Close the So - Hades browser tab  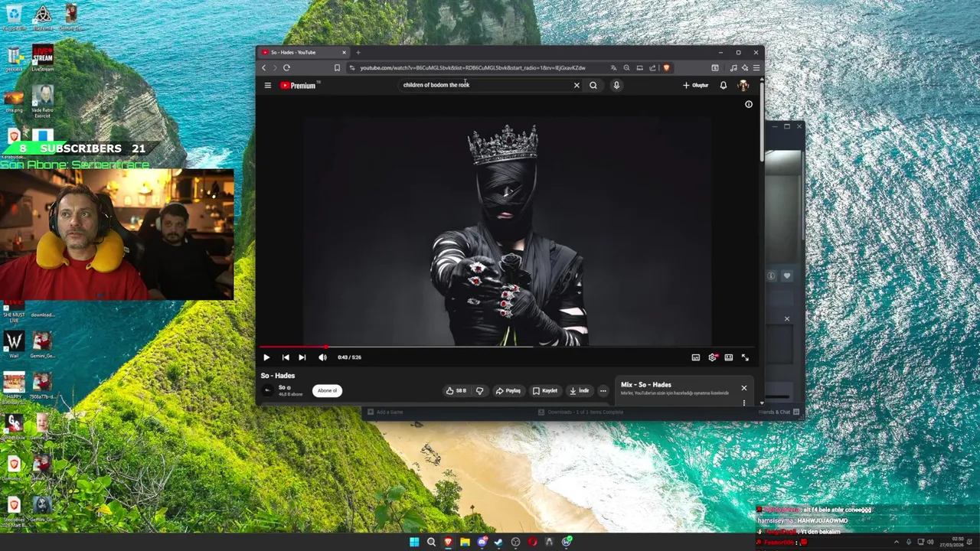tap(344, 52)
